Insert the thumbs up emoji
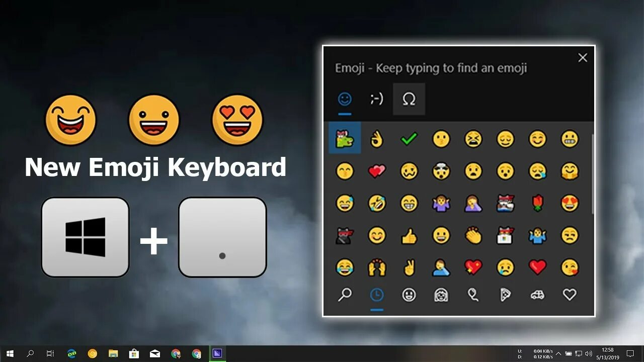 pyautogui.click(x=409, y=235)
